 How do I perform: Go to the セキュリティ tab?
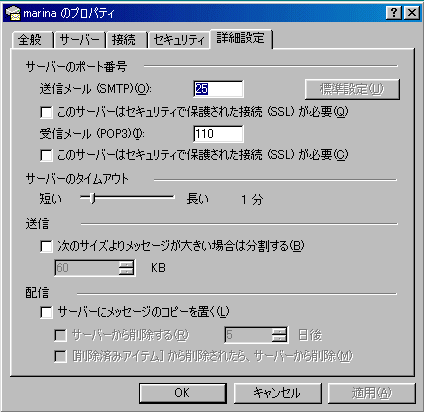(178, 40)
